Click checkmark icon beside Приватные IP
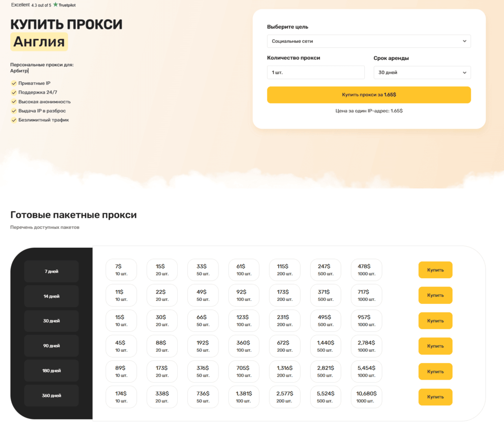The image size is (504, 425). 14,83
